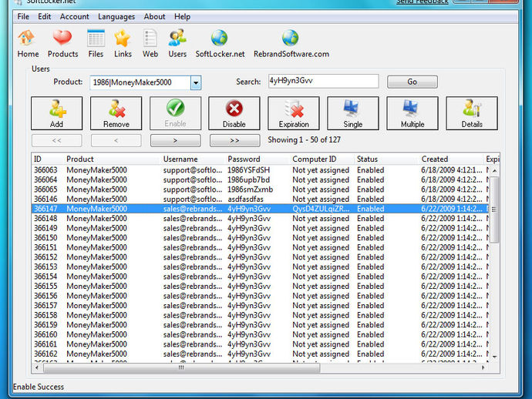The width and height of the screenshot is (532, 399).
Task: Click the Disable red X button
Action: tap(234, 113)
